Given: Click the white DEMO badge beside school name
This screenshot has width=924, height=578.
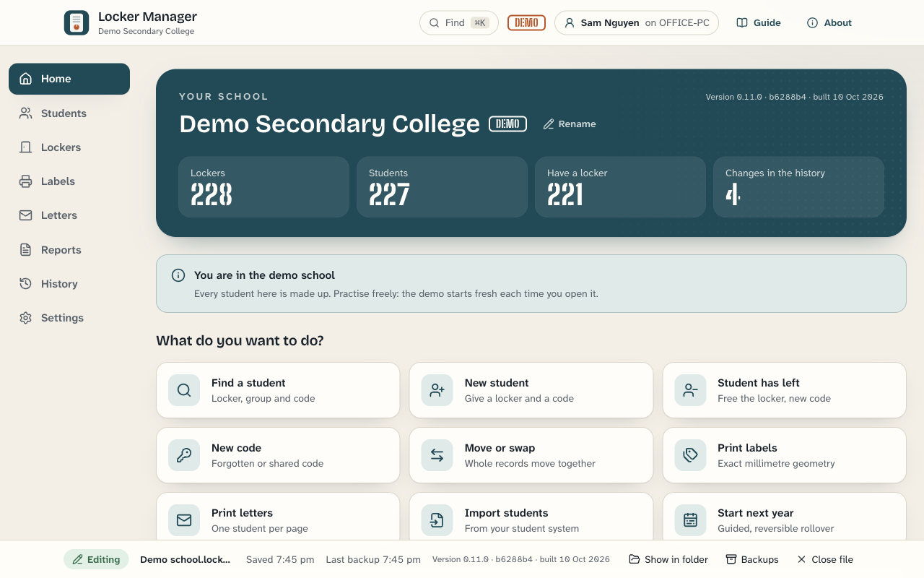Looking at the screenshot, I should [507, 124].
